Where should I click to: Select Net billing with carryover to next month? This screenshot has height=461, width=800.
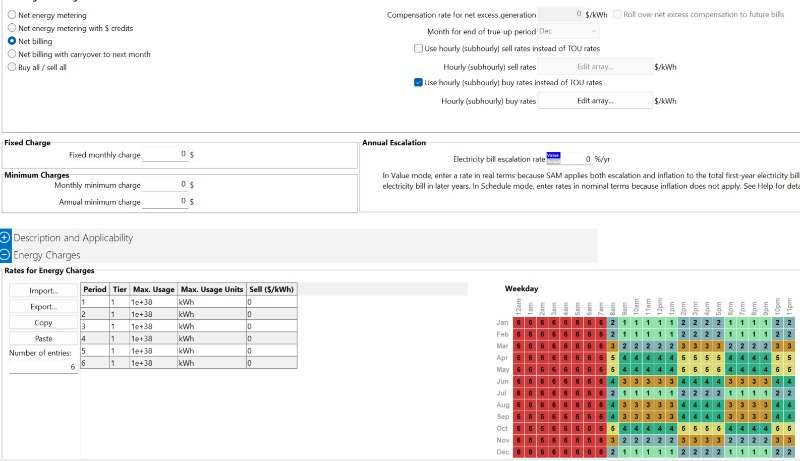pos(12,54)
